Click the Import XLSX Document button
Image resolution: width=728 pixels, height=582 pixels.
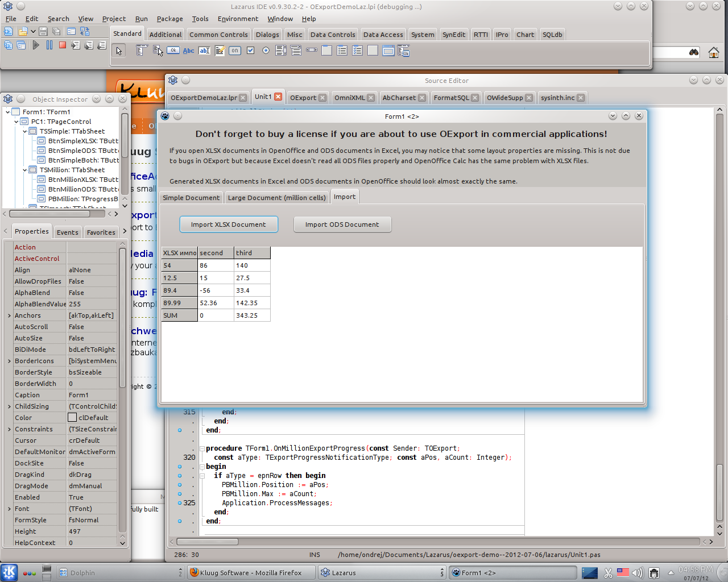coord(229,224)
